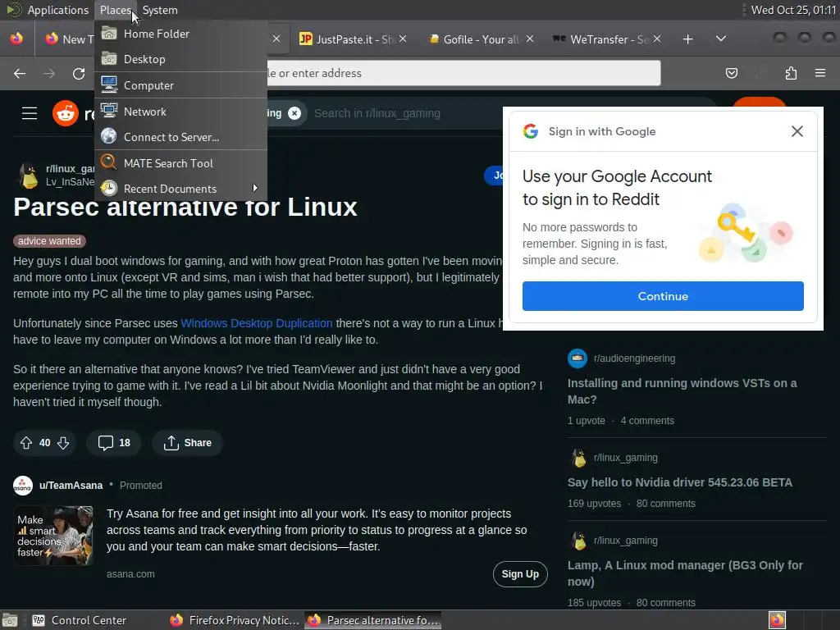This screenshot has width=840, height=630.
Task: Open Installing and running windows VSTs post
Action: pos(682,391)
